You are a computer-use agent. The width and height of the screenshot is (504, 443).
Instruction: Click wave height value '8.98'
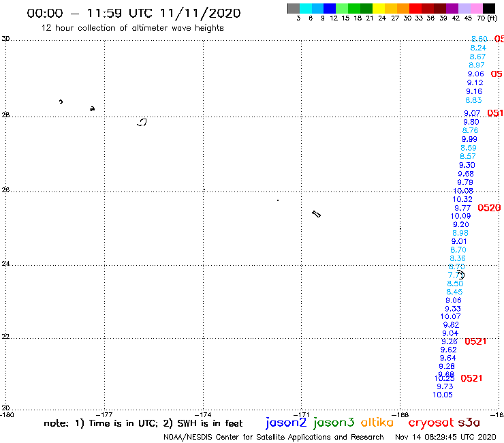[x=460, y=233]
